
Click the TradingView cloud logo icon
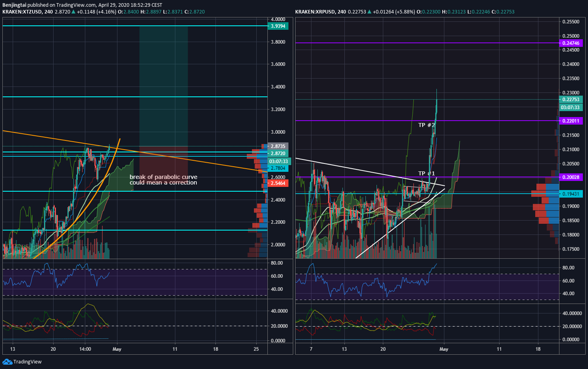click(7, 361)
